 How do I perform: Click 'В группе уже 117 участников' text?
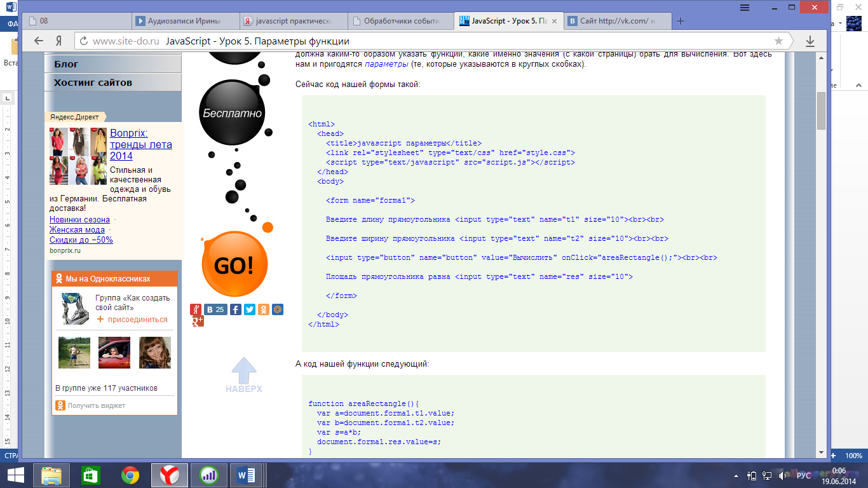pos(106,388)
